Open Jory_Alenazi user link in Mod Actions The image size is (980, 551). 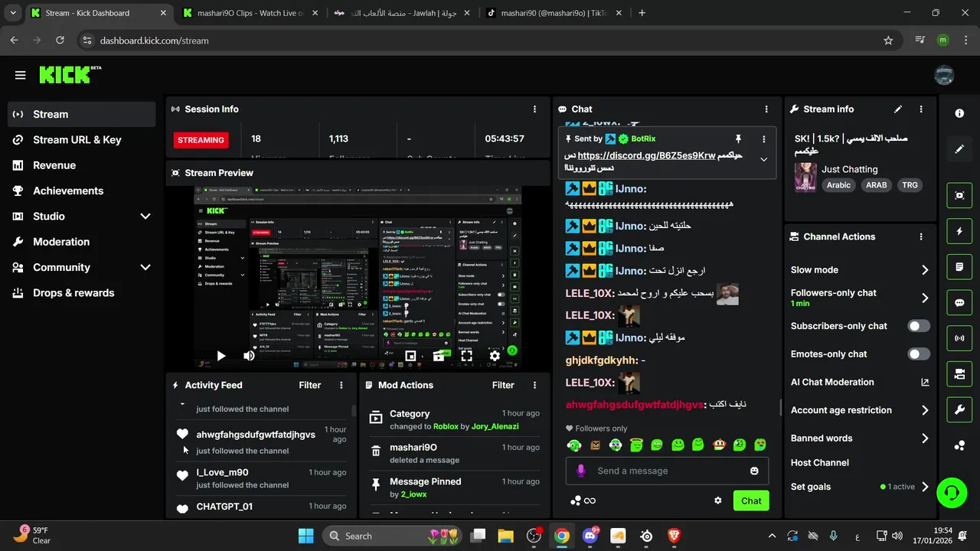(495, 426)
